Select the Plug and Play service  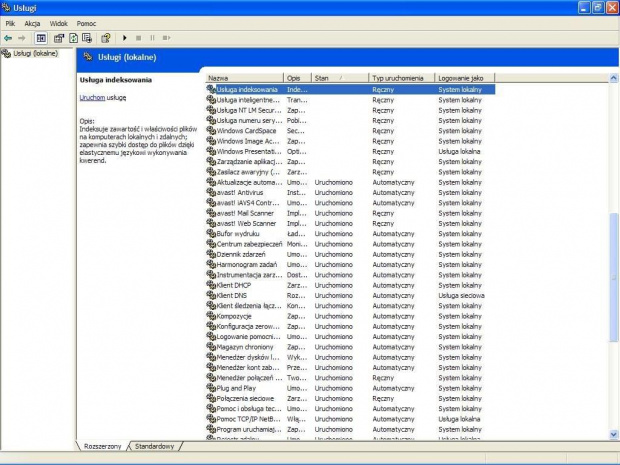click(236, 388)
